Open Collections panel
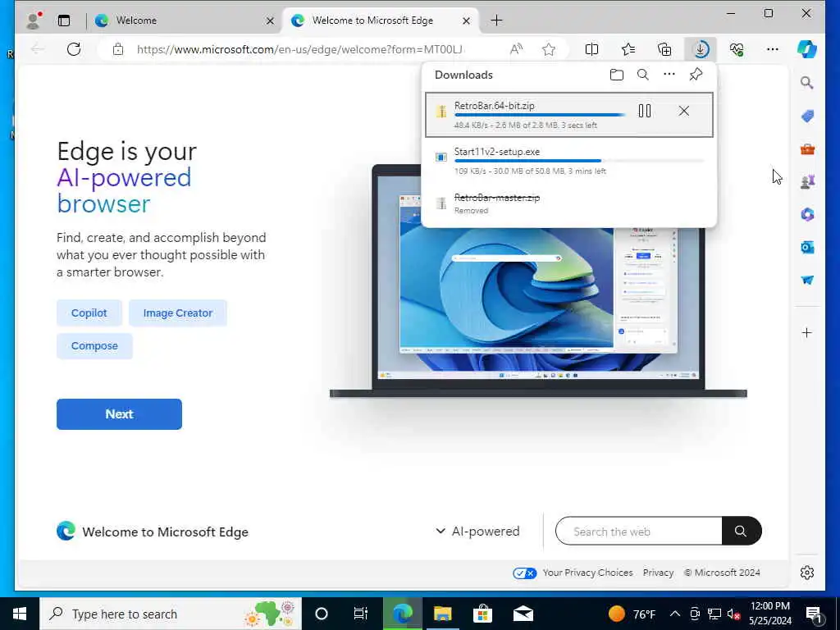The width and height of the screenshot is (840, 630). [x=664, y=50]
